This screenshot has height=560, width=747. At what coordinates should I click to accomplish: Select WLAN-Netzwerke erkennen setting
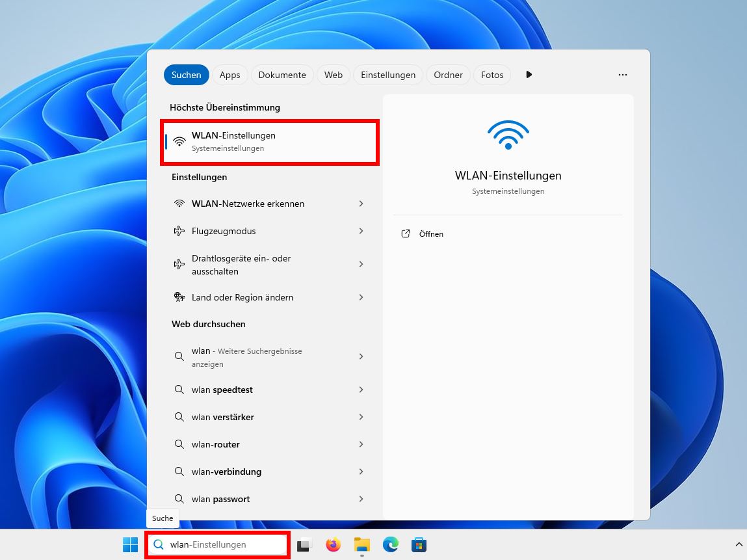click(248, 204)
